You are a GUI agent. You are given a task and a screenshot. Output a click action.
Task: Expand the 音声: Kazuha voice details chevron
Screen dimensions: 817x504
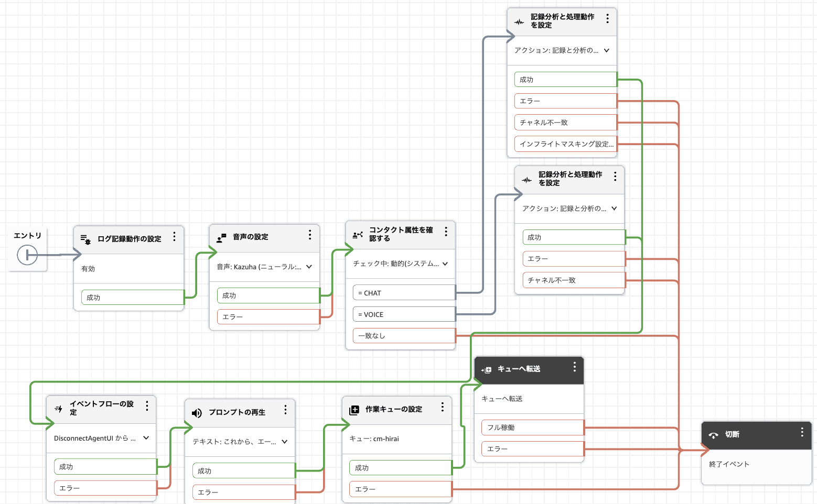pyautogui.click(x=309, y=267)
